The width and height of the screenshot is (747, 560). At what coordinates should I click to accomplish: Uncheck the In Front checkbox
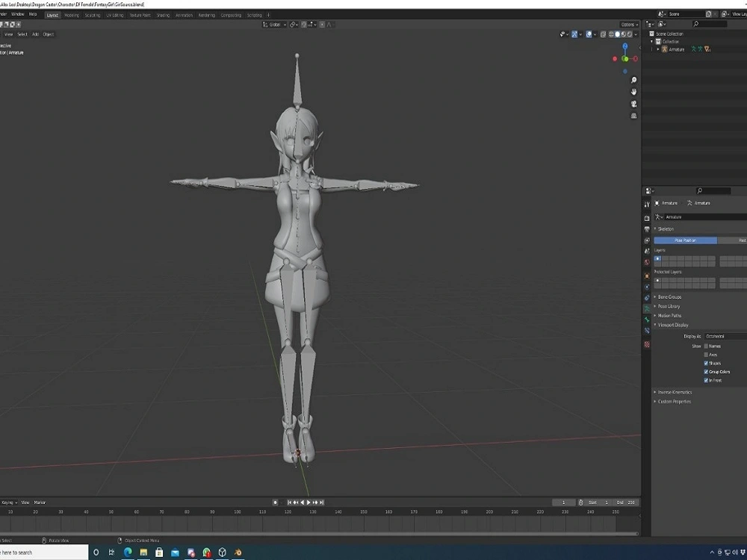pyautogui.click(x=706, y=381)
